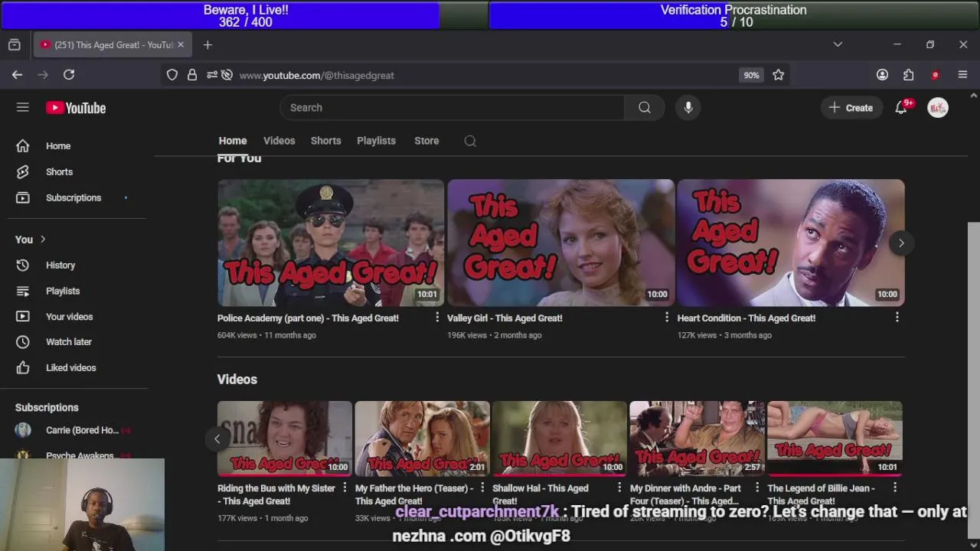Open a new browser tab
Viewport: 980px width, 551px height.
pos(207,45)
